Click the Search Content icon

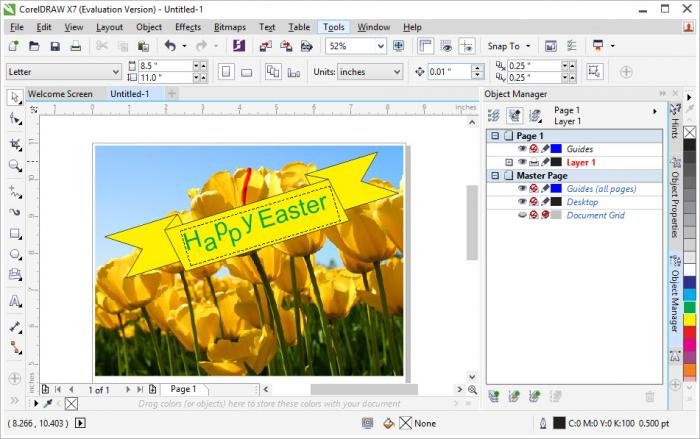239,46
